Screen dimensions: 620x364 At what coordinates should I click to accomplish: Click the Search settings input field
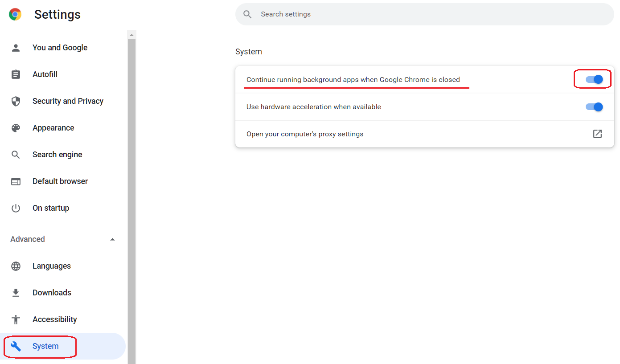coord(425,14)
